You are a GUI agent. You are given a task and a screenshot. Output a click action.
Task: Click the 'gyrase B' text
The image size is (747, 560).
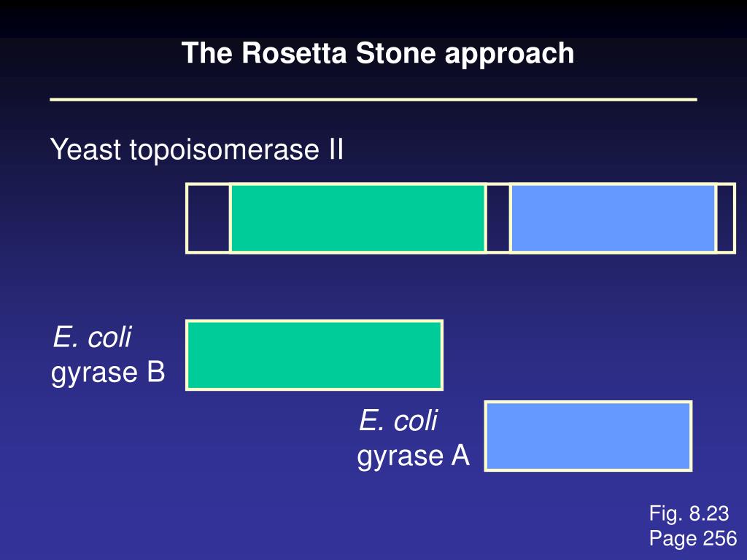point(108,373)
